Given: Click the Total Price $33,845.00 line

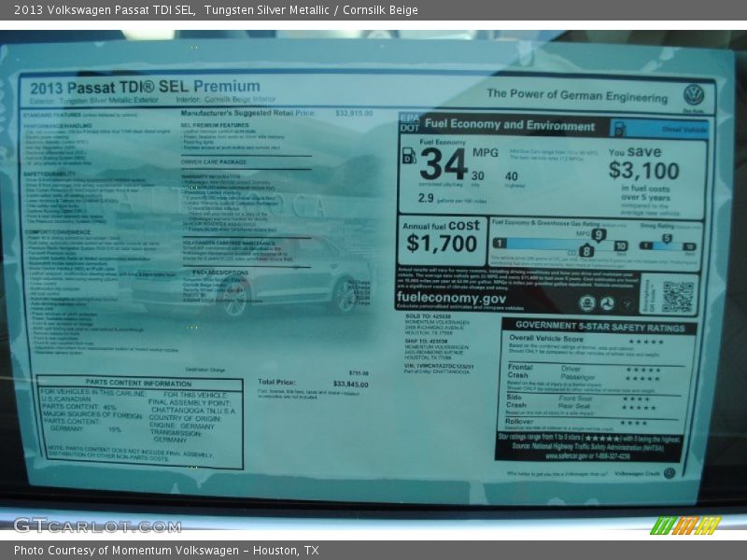Looking at the screenshot, I should coord(313,383).
